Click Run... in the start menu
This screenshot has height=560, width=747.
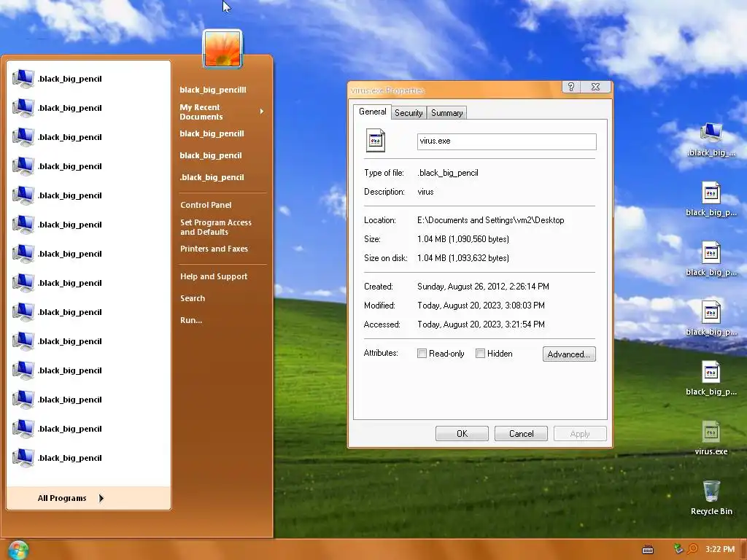191,320
